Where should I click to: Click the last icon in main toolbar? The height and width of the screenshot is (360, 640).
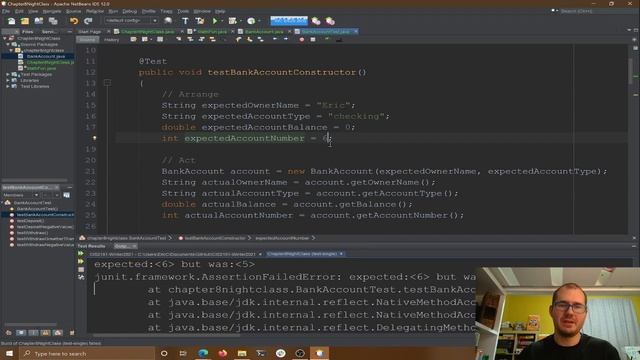[x=330, y=21]
